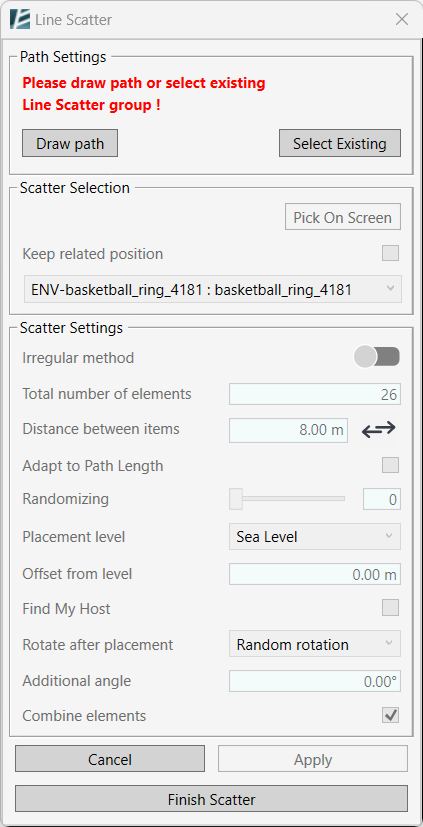
Task: Tick the Find My Host checkbox
Action: [x=390, y=608]
